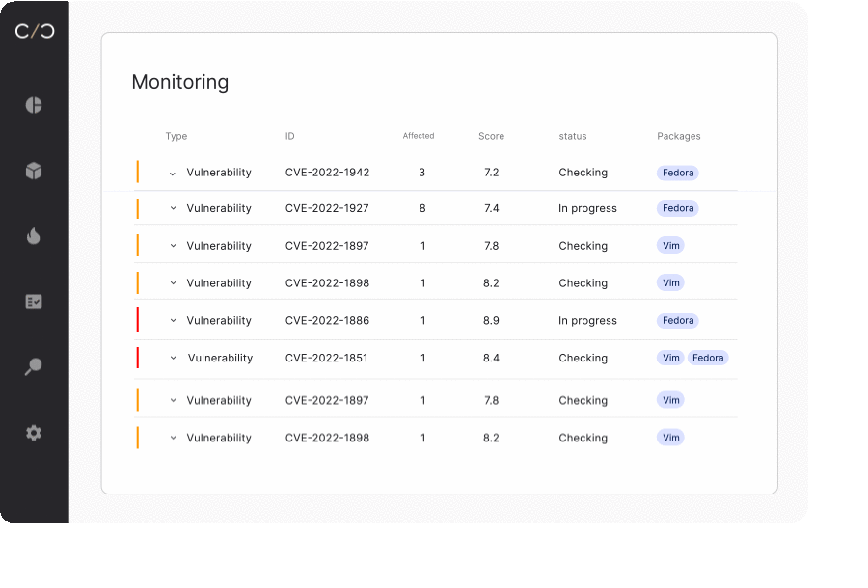
Task: Select the ID CVE-2022-1942
Action: 327,173
